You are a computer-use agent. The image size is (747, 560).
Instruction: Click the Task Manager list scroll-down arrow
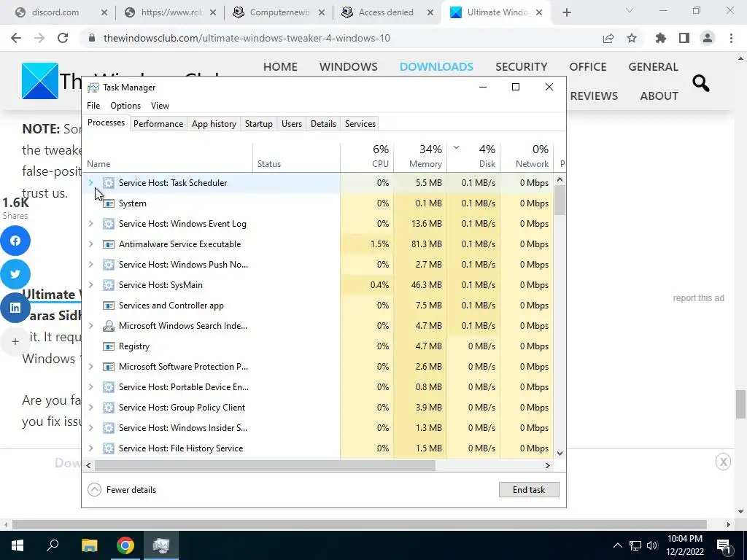point(560,454)
